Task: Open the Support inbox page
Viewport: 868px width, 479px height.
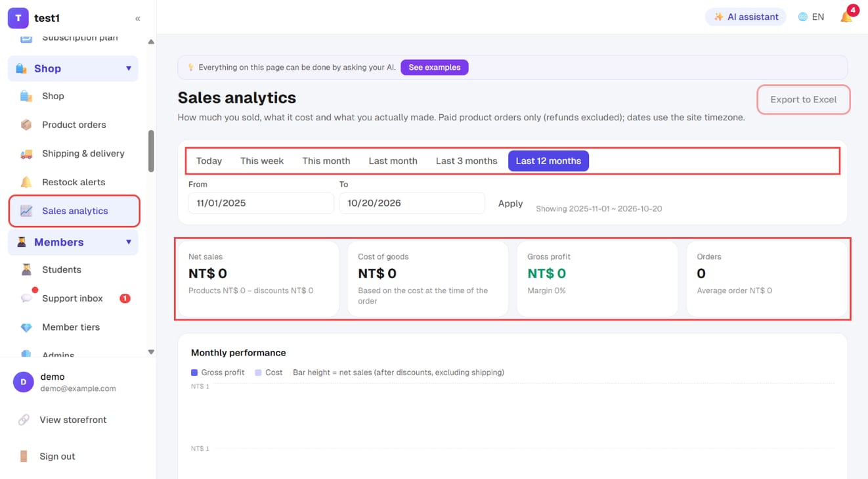Action: click(74, 298)
